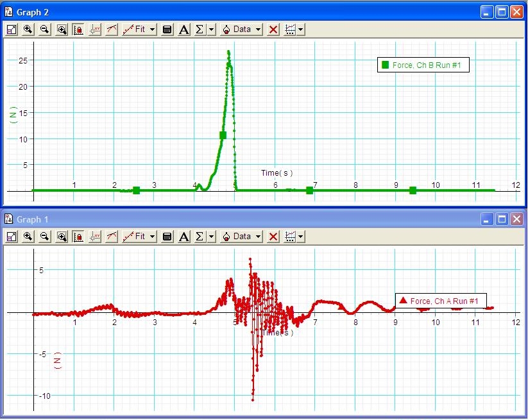Expand the Data dropdown arrow in Graph 2
This screenshot has height=420, width=528.
click(x=259, y=29)
